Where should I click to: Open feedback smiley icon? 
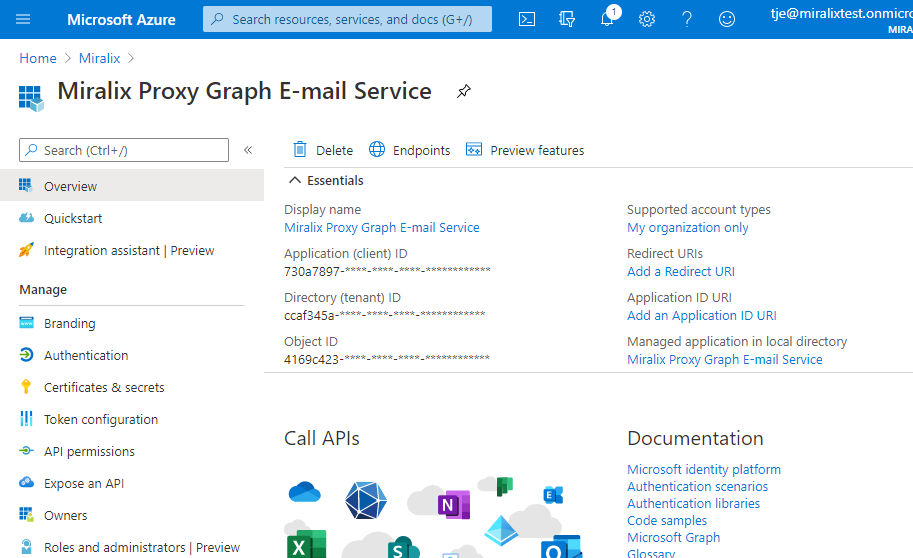tap(727, 19)
